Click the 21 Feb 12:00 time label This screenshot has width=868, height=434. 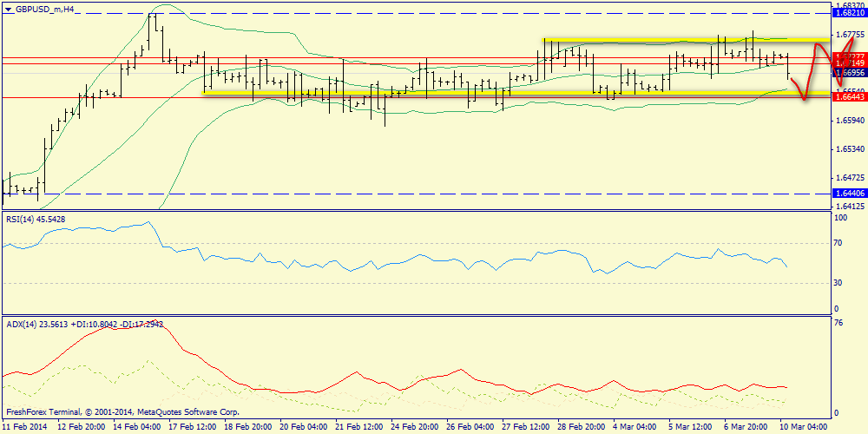(x=358, y=427)
